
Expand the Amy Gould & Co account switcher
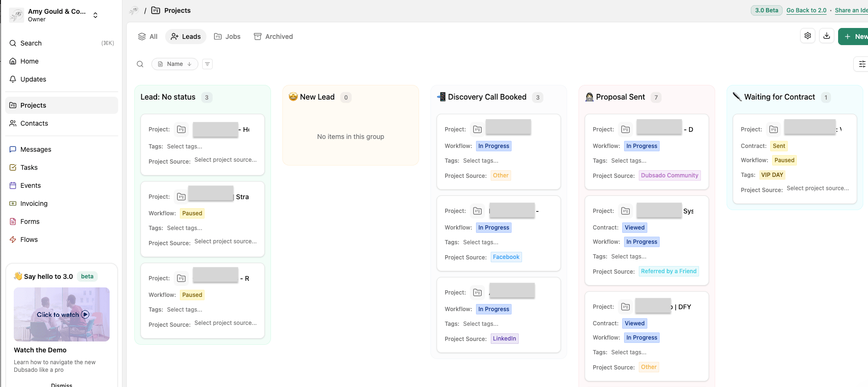pos(95,15)
